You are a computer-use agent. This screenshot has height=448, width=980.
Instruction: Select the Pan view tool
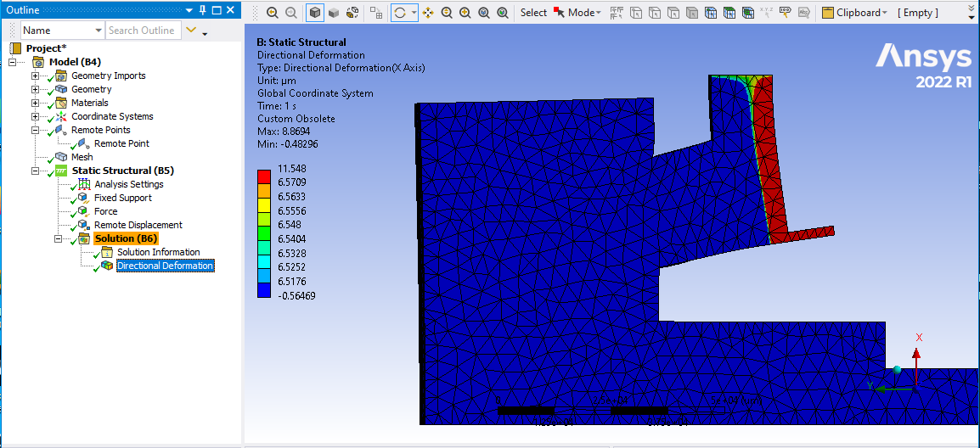click(x=427, y=13)
